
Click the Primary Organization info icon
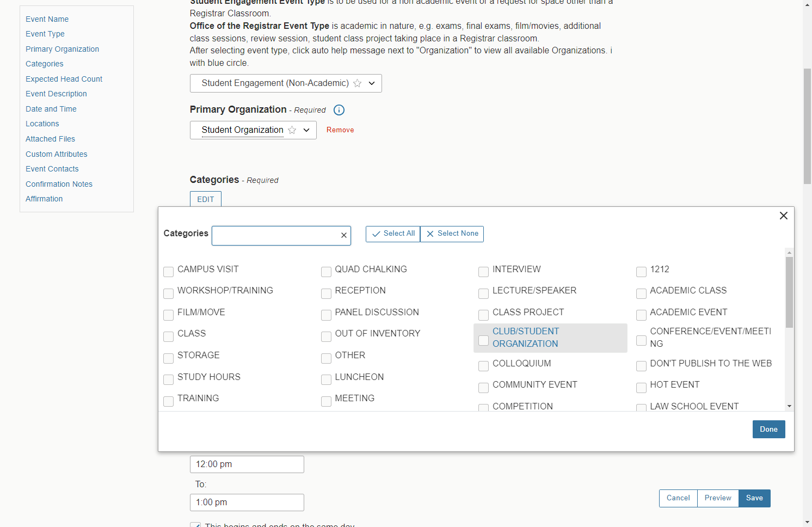(339, 110)
